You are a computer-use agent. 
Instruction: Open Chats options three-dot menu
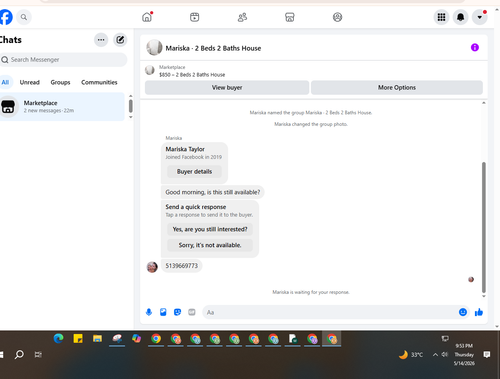click(101, 40)
